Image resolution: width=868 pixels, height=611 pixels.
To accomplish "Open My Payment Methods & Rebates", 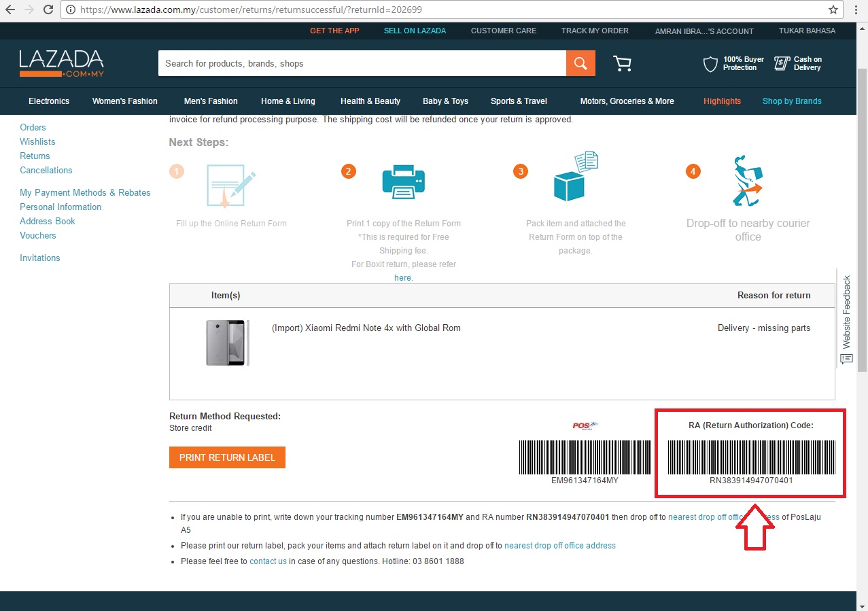I will [85, 192].
